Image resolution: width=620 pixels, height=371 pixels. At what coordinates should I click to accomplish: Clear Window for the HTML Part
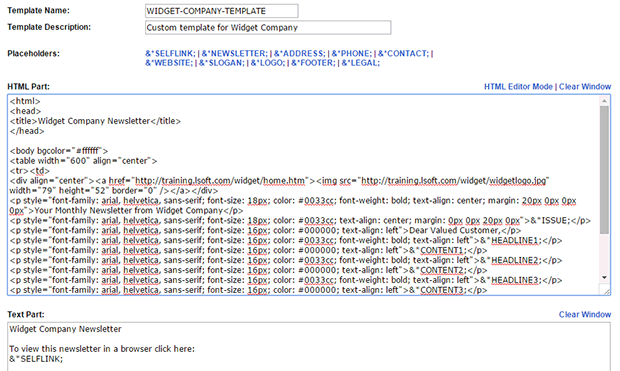[x=585, y=87]
